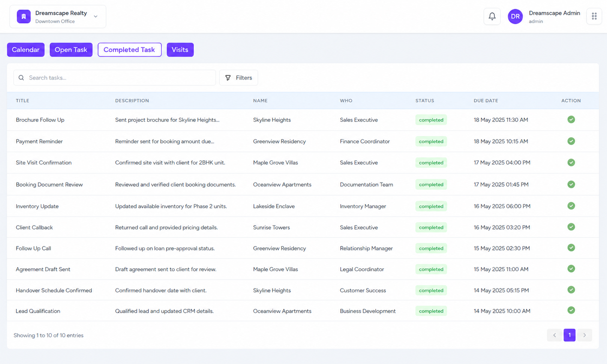The image size is (607, 364).
Task: Click the Lakeside Enclave name cell
Action: tap(274, 206)
